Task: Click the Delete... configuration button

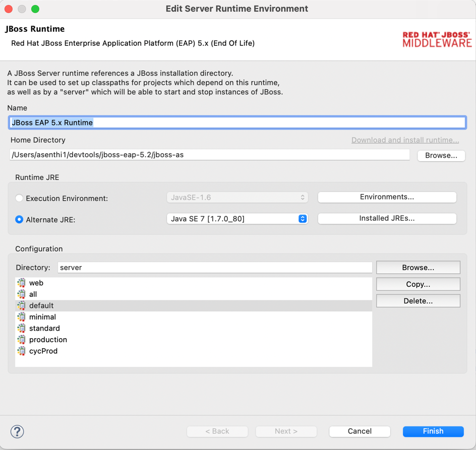Action: (419, 301)
